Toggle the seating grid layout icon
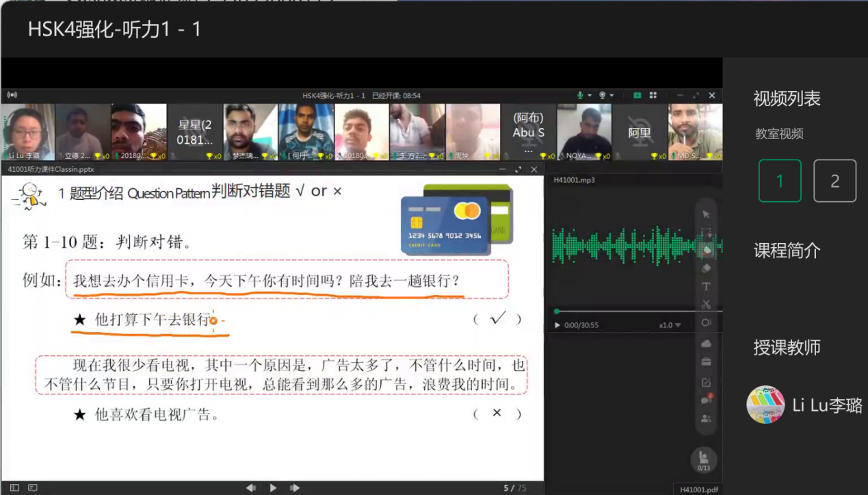The width and height of the screenshot is (868, 495). [653, 95]
